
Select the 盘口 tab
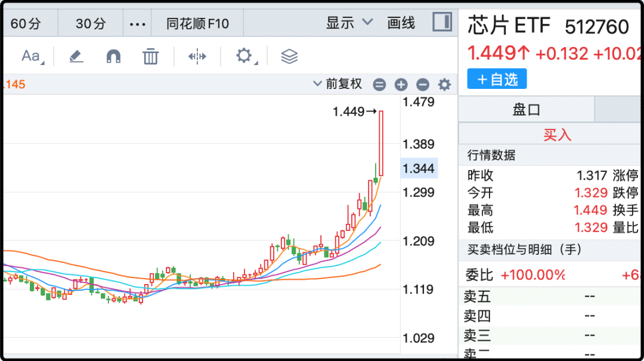coord(527,110)
